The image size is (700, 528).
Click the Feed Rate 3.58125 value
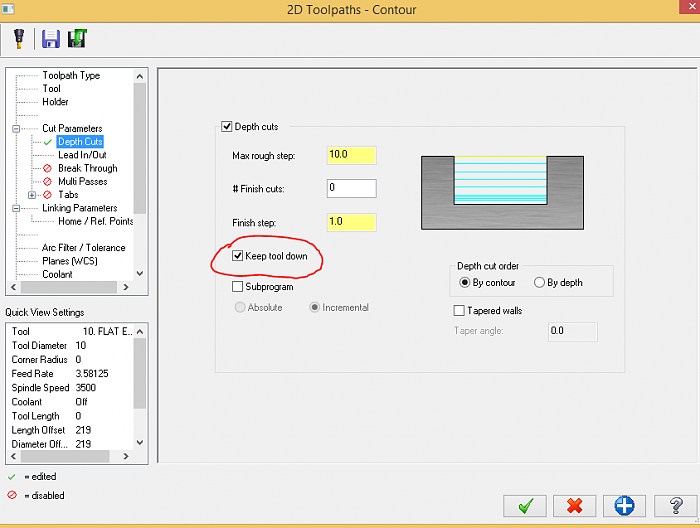pos(92,374)
